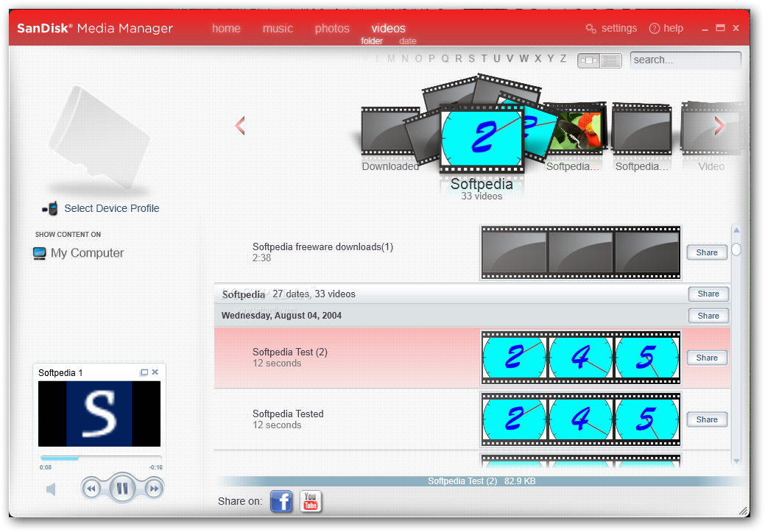The image size is (765, 532).
Task: Share on Facebook
Action: [281, 501]
